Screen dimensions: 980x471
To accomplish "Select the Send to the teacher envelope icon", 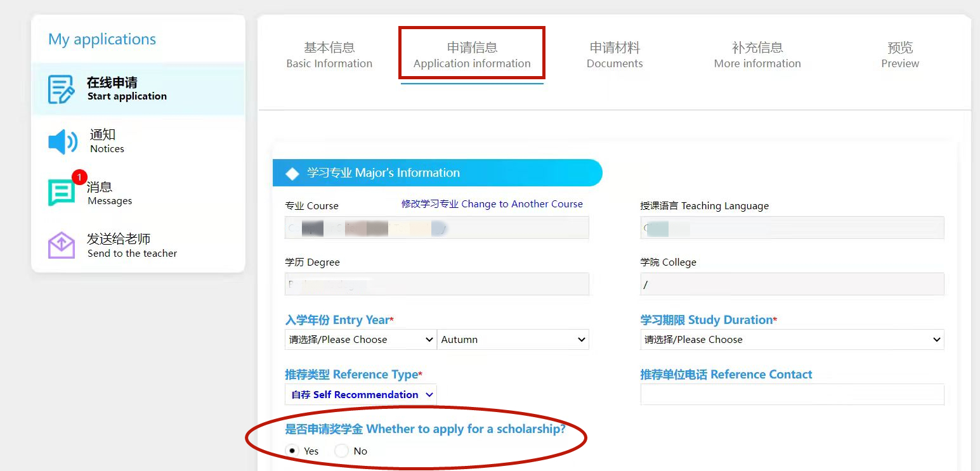I will pyautogui.click(x=61, y=245).
